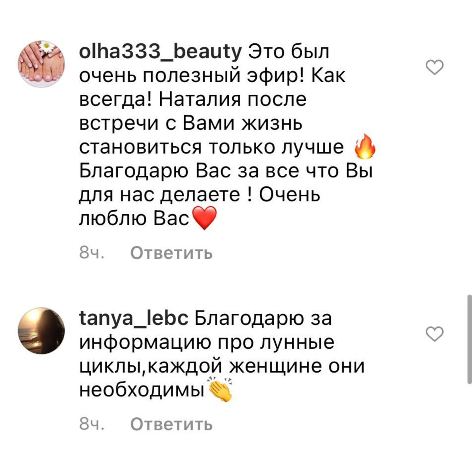Like the tanya_lebc comment with the heart
The width and height of the screenshot is (476, 476).
click(x=434, y=334)
